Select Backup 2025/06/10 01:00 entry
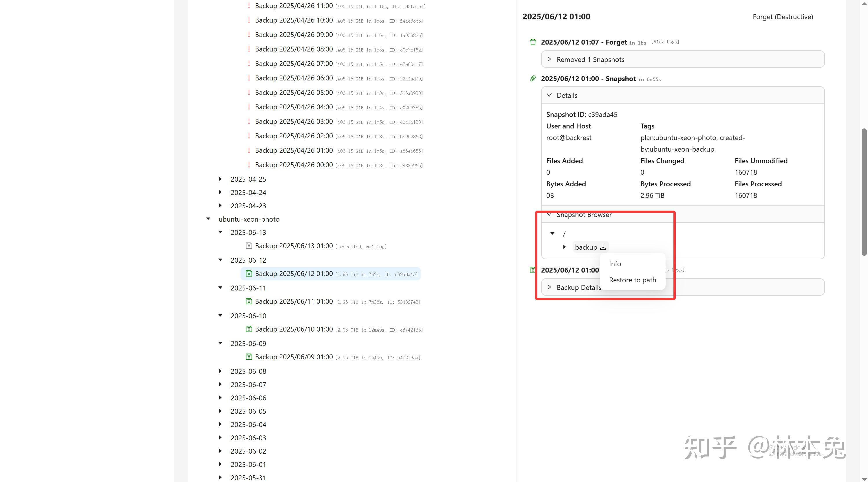 tap(294, 329)
